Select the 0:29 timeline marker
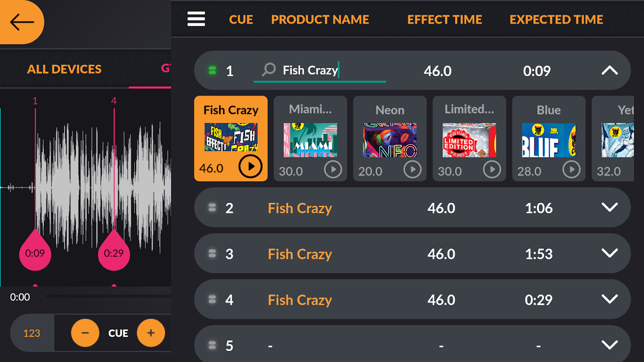This screenshot has height=362, width=644. (x=114, y=252)
